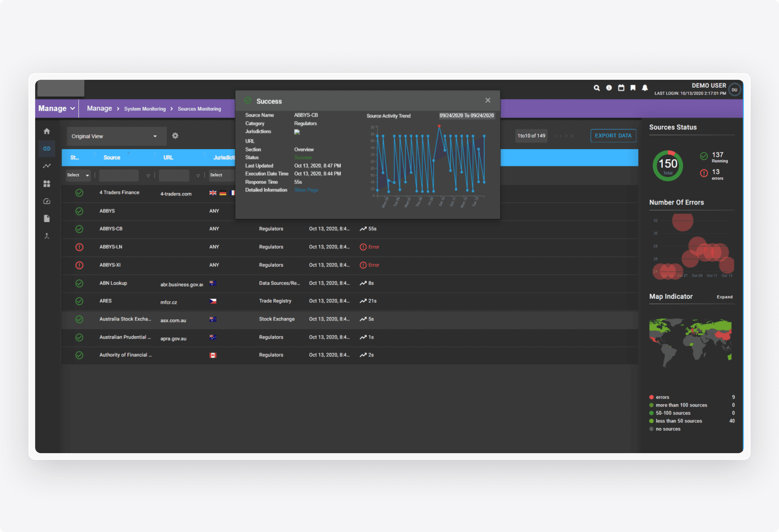Image resolution: width=779 pixels, height=532 pixels.
Task: Click the Source name filter input
Action: [x=119, y=175]
